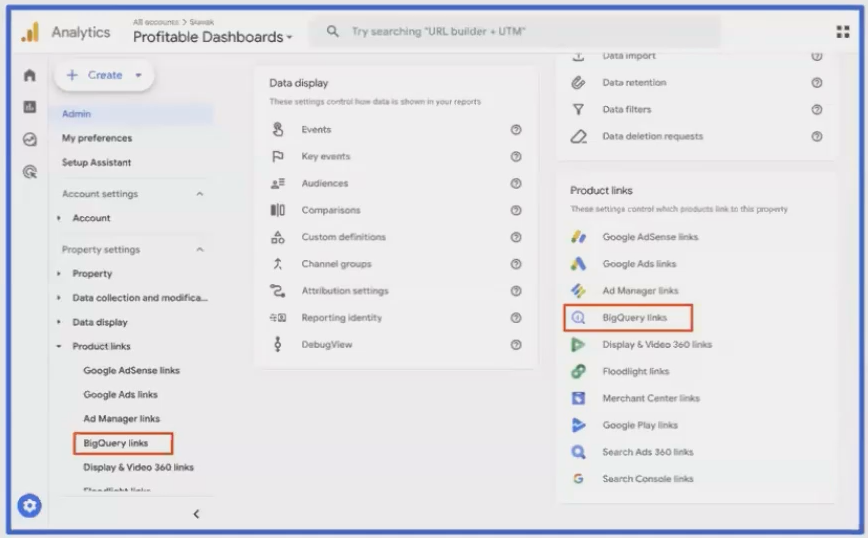Open the Advertising icon in left rail

pos(30,172)
